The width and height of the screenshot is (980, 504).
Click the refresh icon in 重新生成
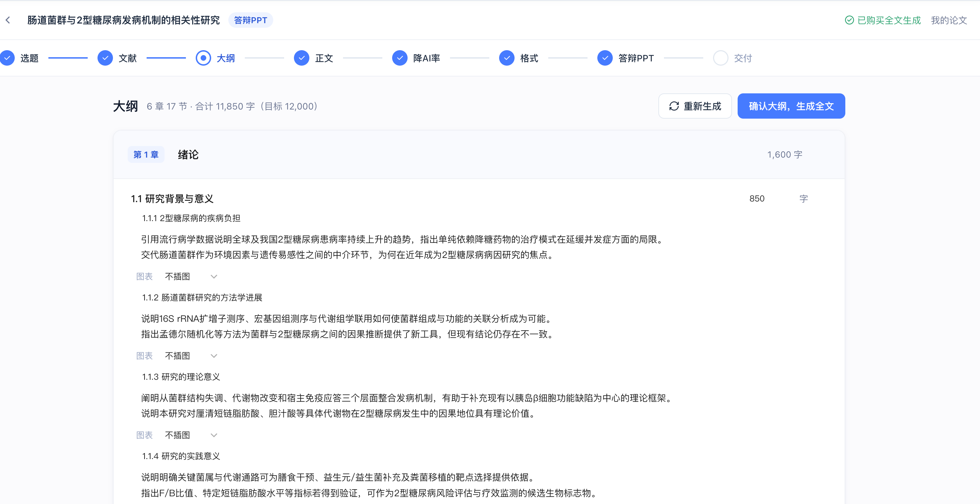tap(674, 106)
